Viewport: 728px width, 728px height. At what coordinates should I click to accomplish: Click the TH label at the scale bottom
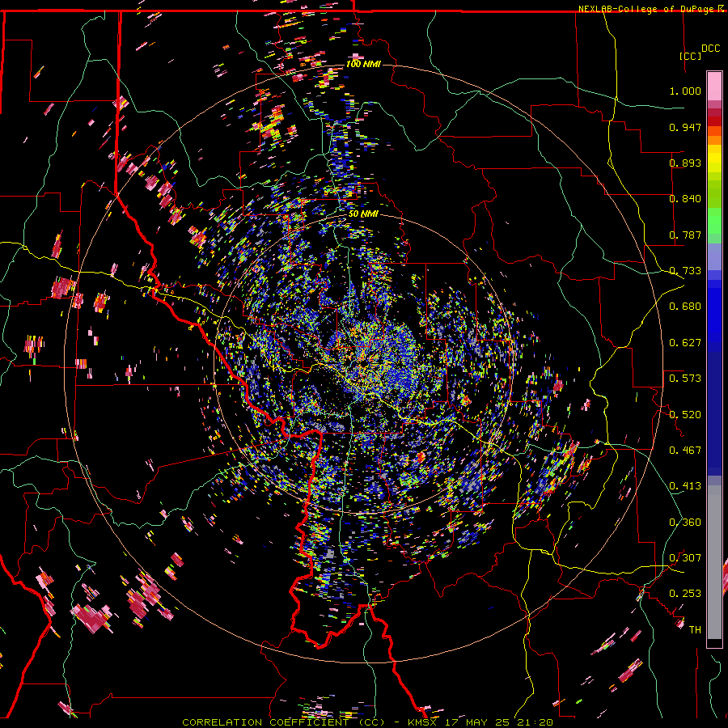(x=695, y=630)
